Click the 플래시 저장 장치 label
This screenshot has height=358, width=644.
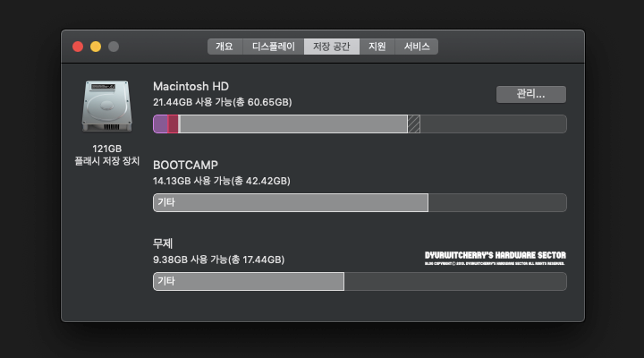(106, 161)
